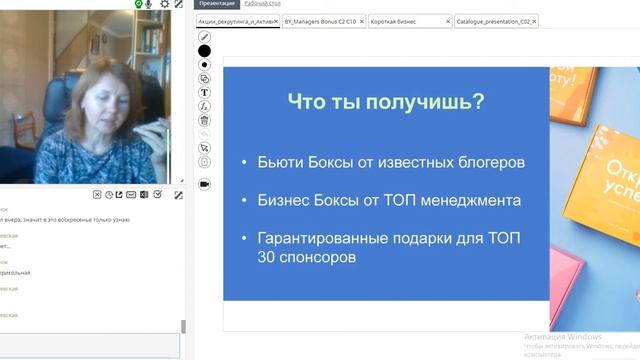Click the slide title Что ты получишь?
640x360 pixels.
[x=386, y=102]
